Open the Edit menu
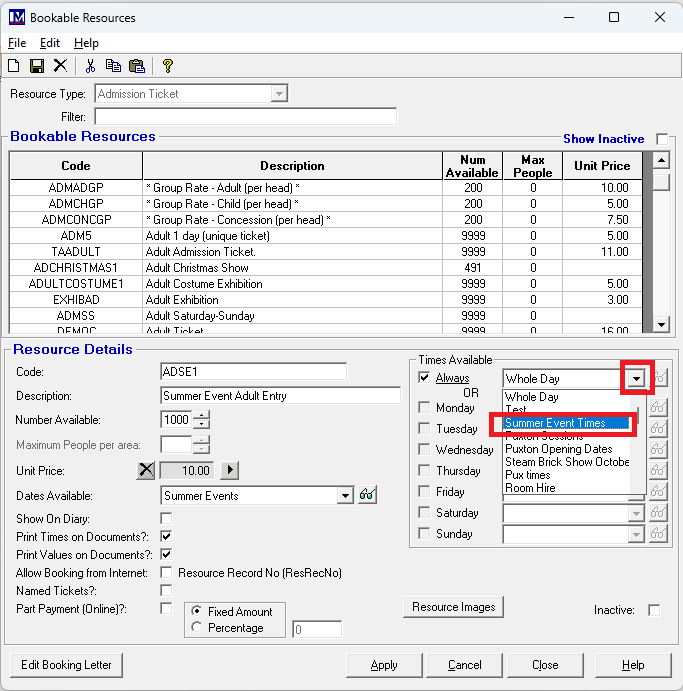The image size is (683, 691). [50, 43]
